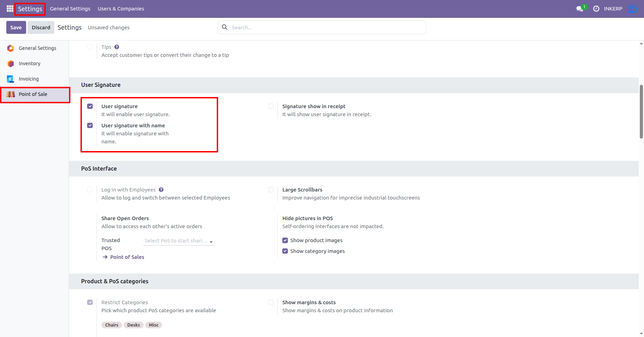Enable the Large Scrollbars checkbox
This screenshot has height=337, width=644.
(x=271, y=190)
